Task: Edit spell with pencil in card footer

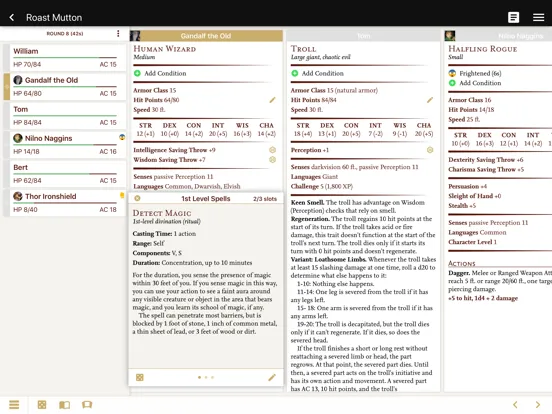Action: coord(272,377)
